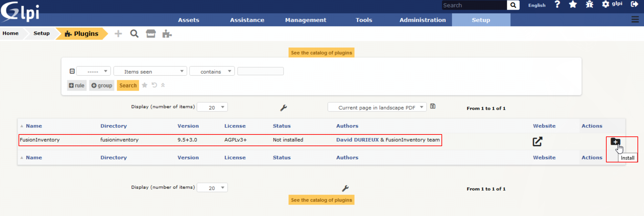Open the Management menu

pos(306,20)
